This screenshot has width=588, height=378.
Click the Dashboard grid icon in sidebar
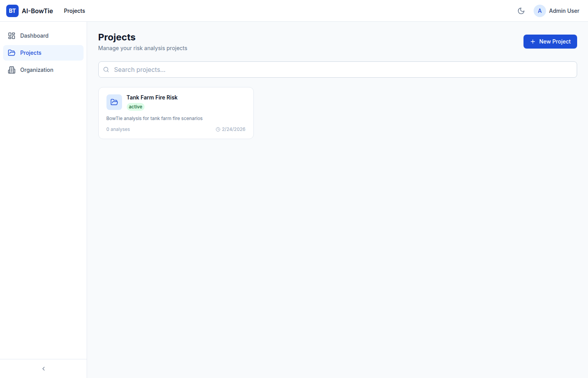click(12, 36)
